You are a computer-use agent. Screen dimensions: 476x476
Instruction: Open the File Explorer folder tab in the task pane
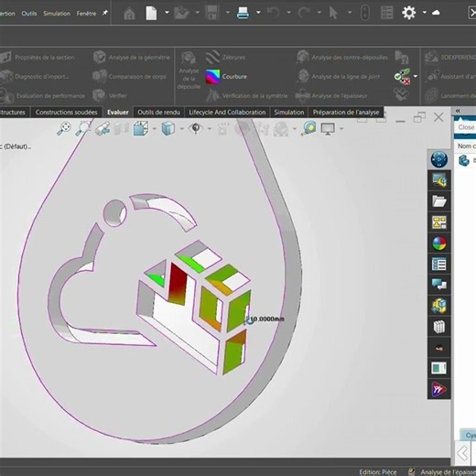tap(439, 201)
